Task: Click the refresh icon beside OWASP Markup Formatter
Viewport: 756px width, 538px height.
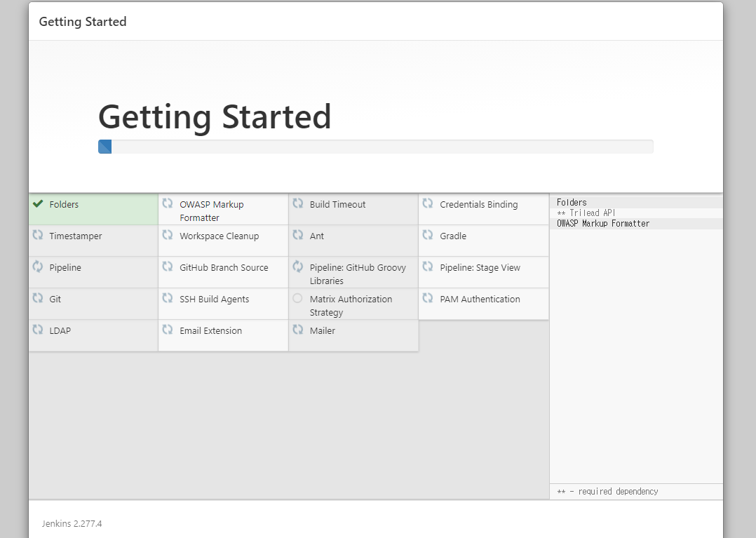Action: pyautogui.click(x=168, y=203)
